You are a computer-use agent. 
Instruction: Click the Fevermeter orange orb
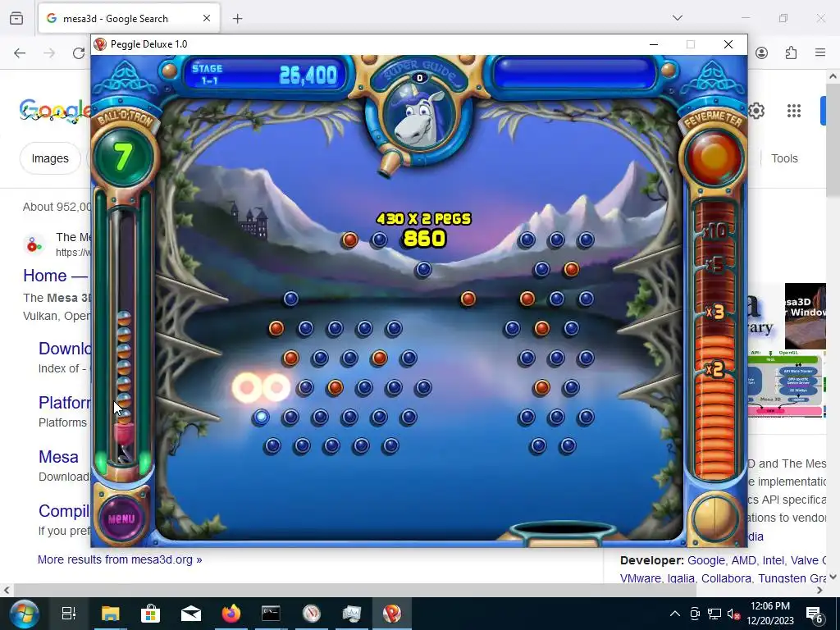714,157
